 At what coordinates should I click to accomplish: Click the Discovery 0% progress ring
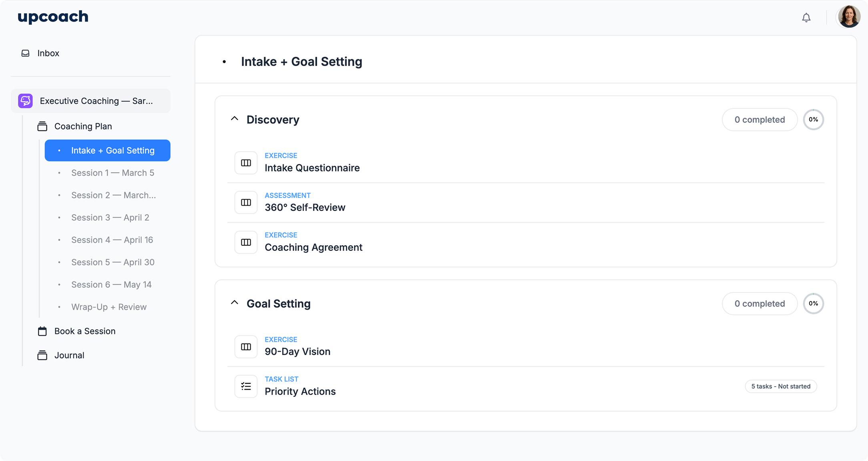click(813, 120)
